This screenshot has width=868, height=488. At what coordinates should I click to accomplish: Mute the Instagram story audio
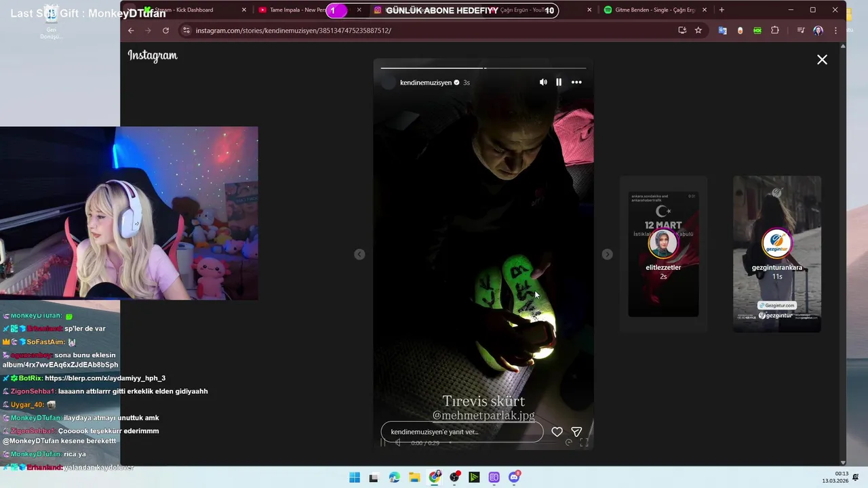click(543, 82)
